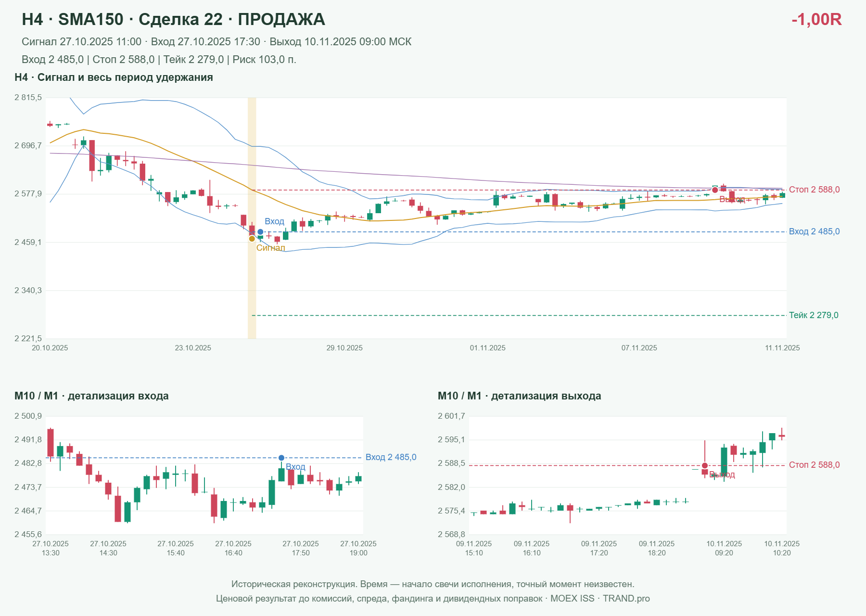Click the '27.10.2025 17:50' time label
This screenshot has height=616, width=866.
(x=301, y=548)
